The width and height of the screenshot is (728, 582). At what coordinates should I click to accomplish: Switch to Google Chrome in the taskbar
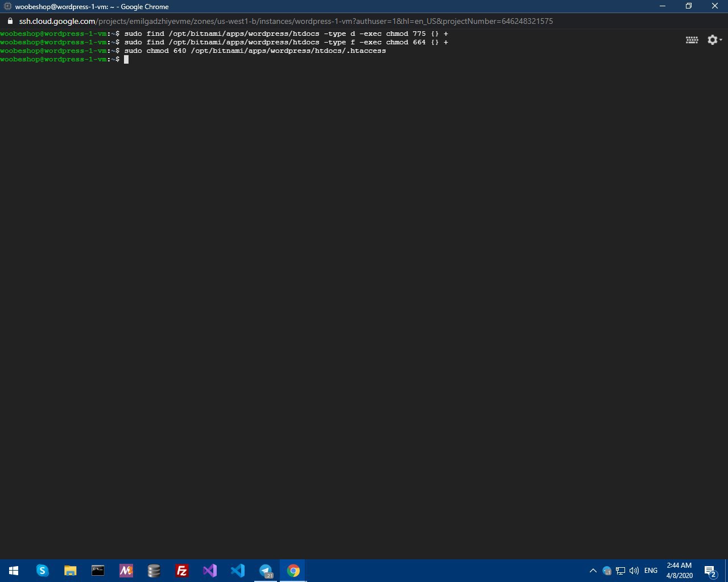coord(293,571)
